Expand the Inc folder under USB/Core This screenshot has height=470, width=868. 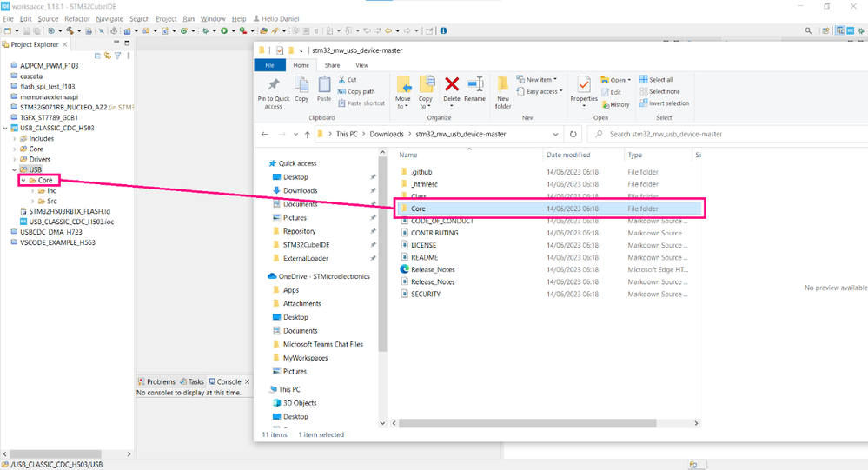pyautogui.click(x=33, y=191)
